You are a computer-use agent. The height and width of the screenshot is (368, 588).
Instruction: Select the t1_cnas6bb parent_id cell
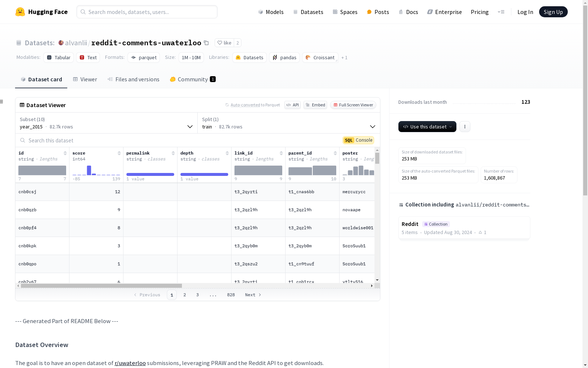(312, 192)
